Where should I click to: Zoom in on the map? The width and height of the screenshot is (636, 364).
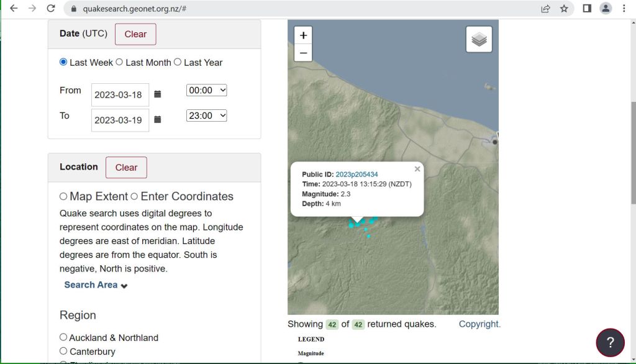click(303, 35)
